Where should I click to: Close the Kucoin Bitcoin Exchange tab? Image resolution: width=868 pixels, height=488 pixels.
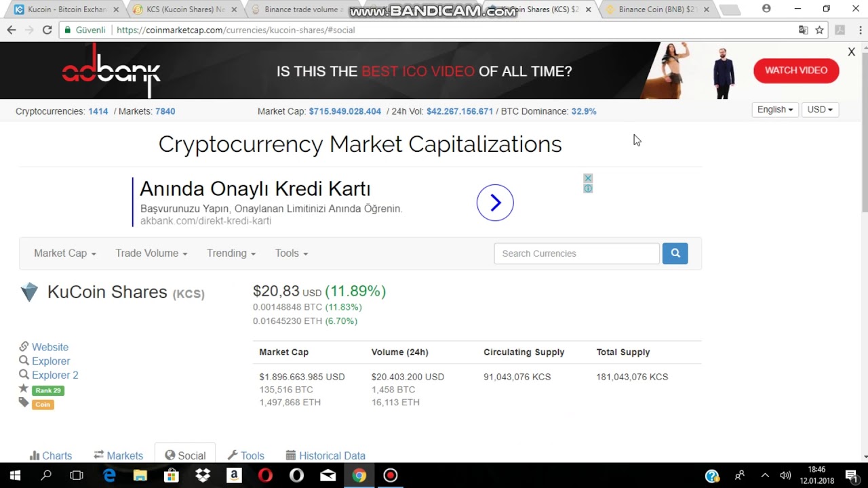(116, 9)
